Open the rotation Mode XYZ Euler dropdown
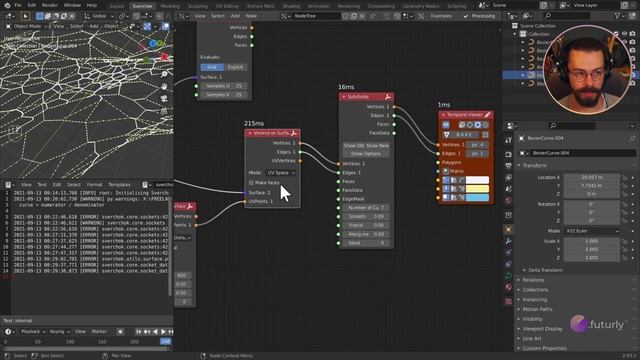The width and height of the screenshot is (640, 360). [591, 231]
